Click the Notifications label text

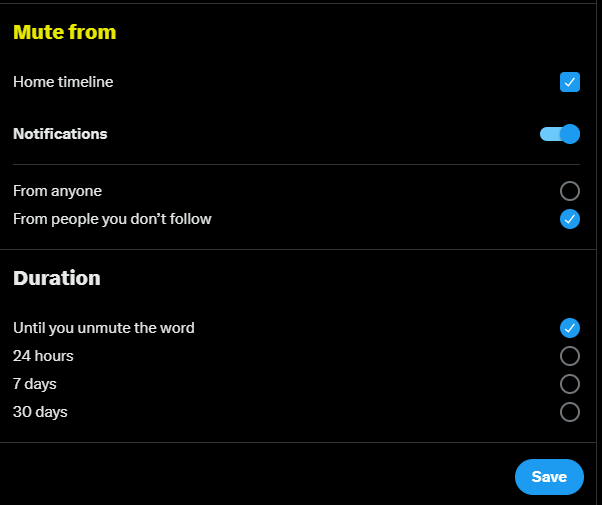tap(60, 134)
